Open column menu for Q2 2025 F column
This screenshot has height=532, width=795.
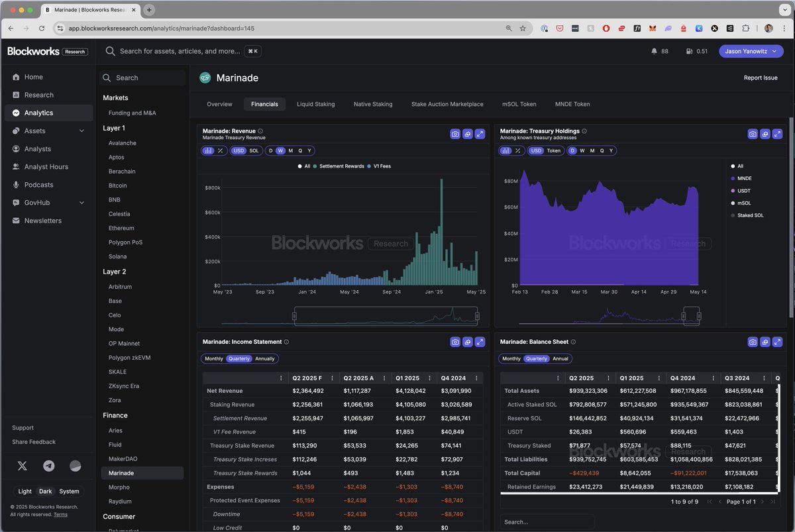[333, 378]
